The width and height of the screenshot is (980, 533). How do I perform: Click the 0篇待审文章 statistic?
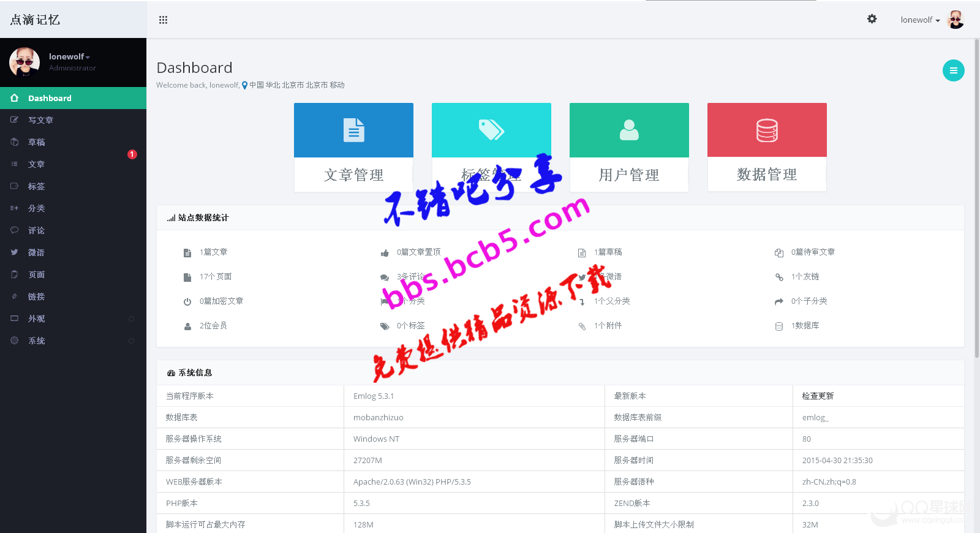(x=813, y=252)
